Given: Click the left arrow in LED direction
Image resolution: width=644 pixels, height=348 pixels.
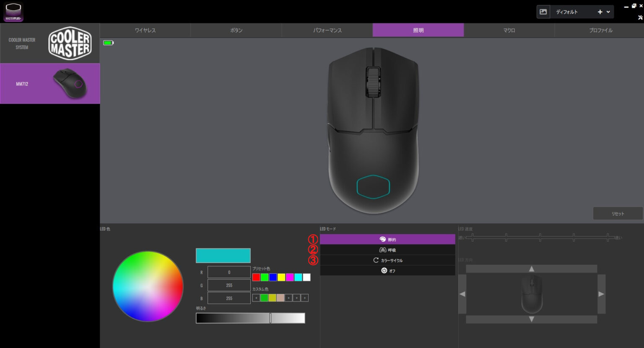Looking at the screenshot, I should 462,294.
